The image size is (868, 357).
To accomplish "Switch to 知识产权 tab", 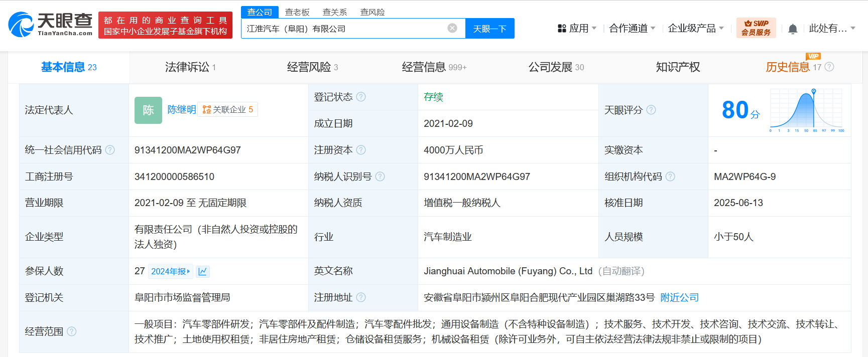I will 678,67.
